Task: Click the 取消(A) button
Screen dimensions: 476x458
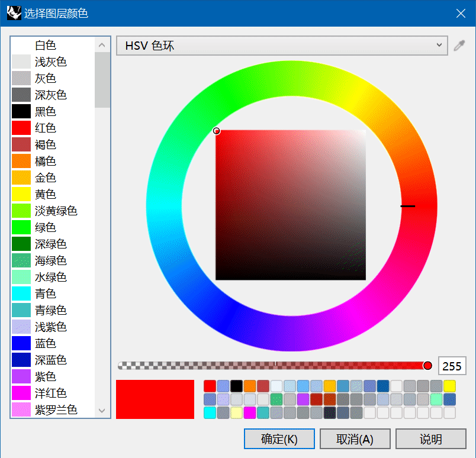Action: tap(355, 439)
